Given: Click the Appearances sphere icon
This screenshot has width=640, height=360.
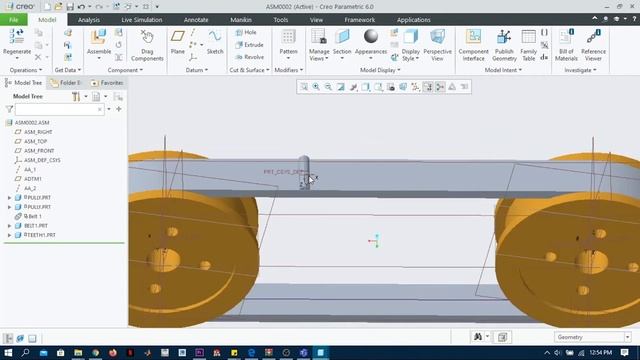Looking at the screenshot, I should click(x=371, y=36).
